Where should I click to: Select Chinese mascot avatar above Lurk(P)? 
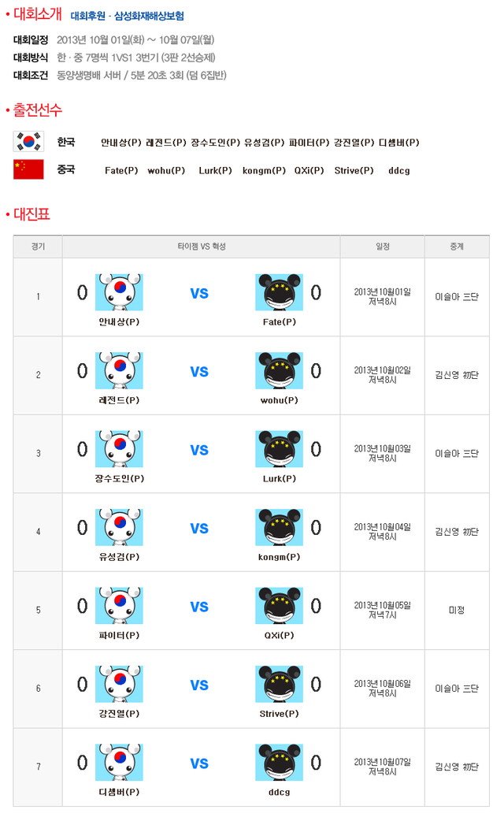coord(279,448)
